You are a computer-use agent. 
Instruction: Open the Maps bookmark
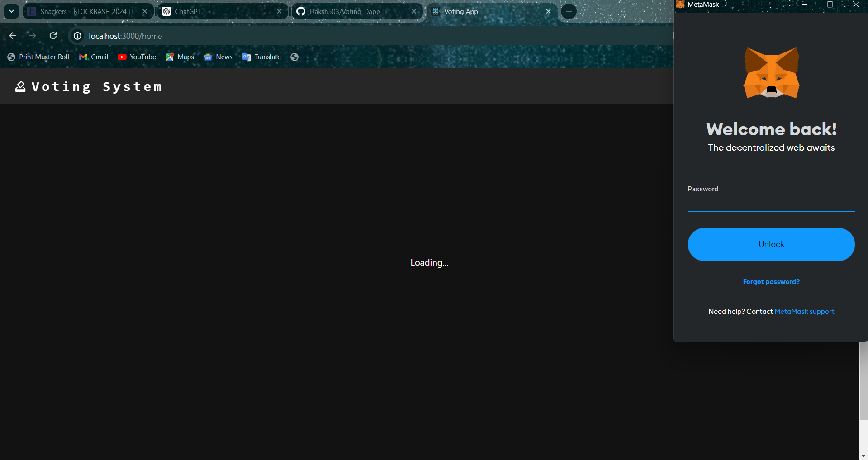(x=180, y=57)
